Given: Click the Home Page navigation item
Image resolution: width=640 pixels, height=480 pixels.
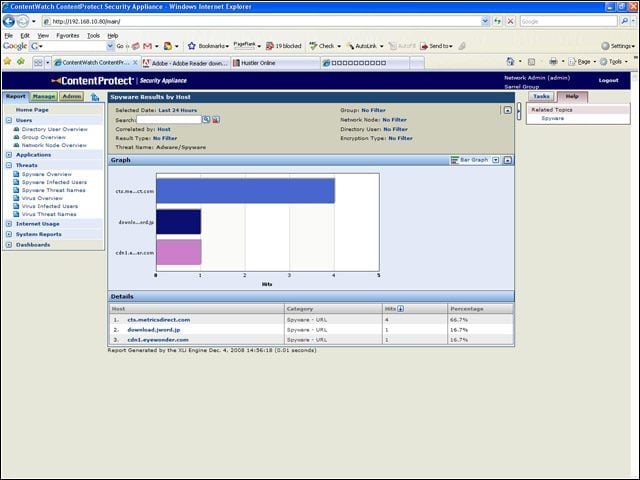Looking at the screenshot, I should coord(32,110).
